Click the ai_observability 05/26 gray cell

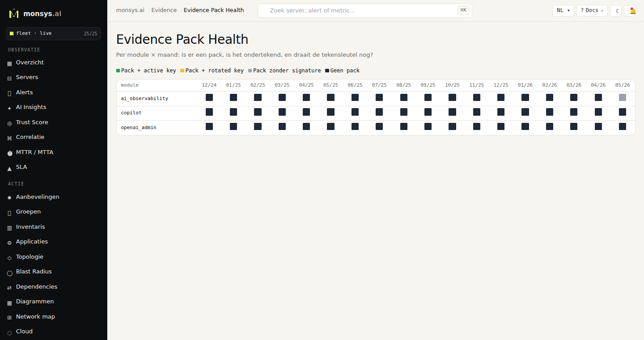coord(623,97)
